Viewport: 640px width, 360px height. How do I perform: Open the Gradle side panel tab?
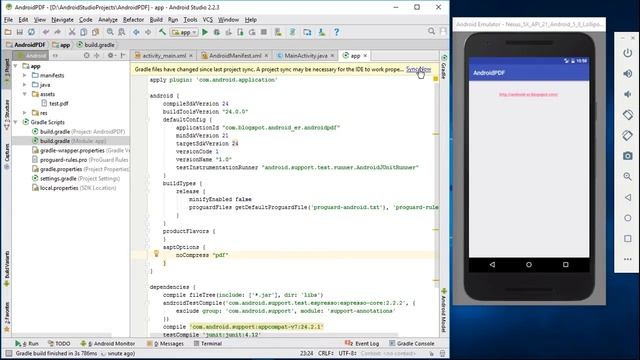point(444,66)
